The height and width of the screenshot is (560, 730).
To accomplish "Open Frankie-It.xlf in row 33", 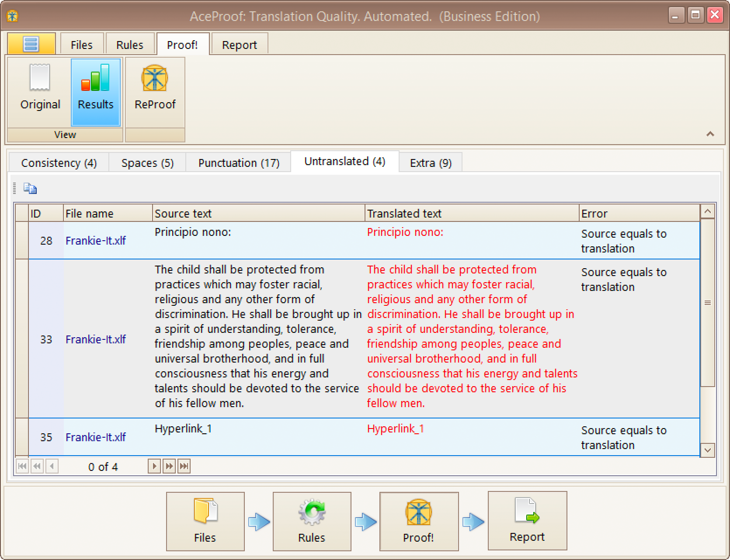I will [96, 339].
